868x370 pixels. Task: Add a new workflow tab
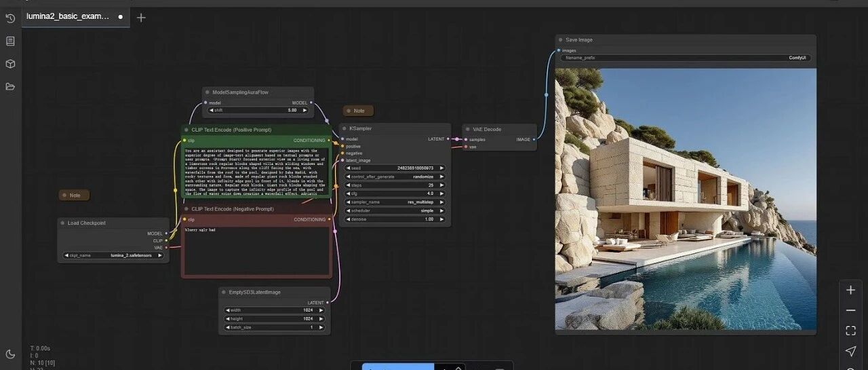(141, 18)
